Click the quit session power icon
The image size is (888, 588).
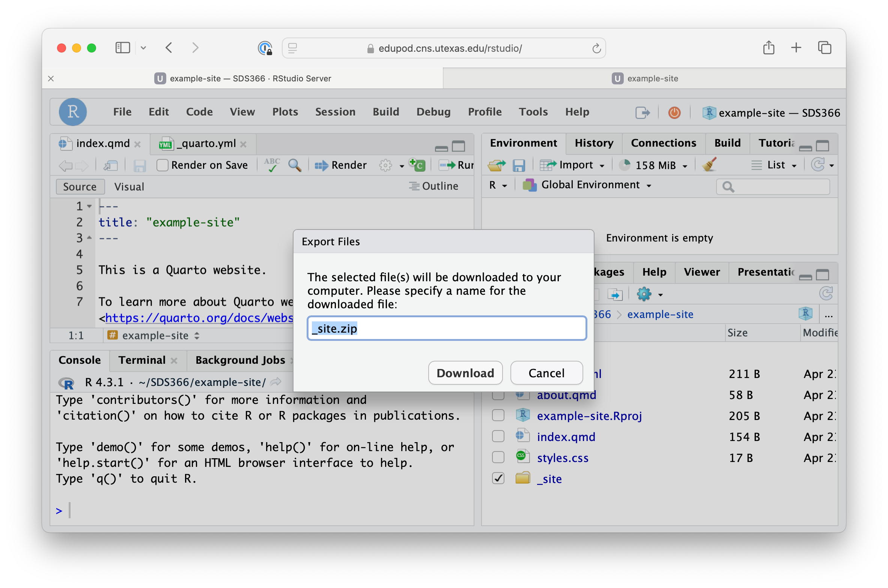[x=674, y=112]
